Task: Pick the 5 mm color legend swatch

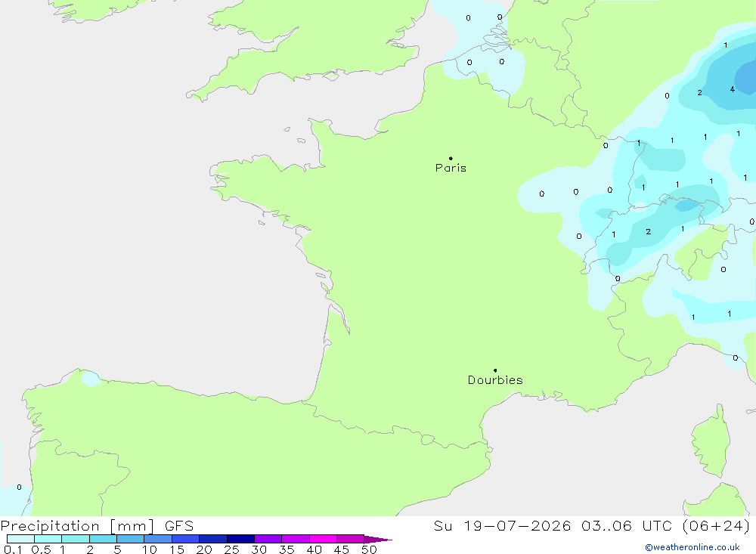Action: (131, 539)
